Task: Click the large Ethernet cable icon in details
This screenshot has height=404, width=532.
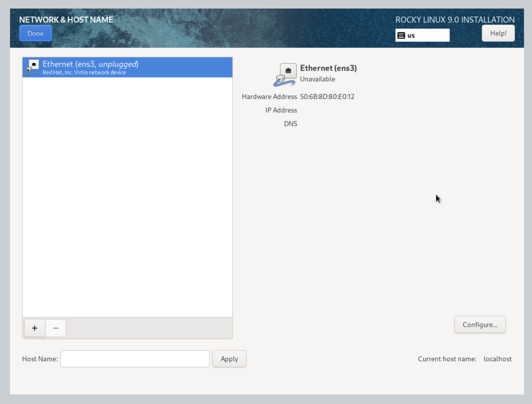Action: click(x=285, y=75)
